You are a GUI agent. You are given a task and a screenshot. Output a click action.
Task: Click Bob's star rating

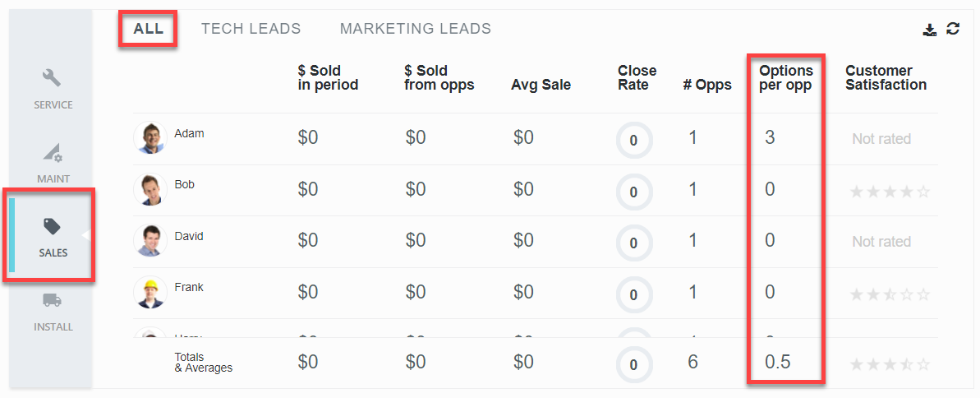click(x=890, y=192)
